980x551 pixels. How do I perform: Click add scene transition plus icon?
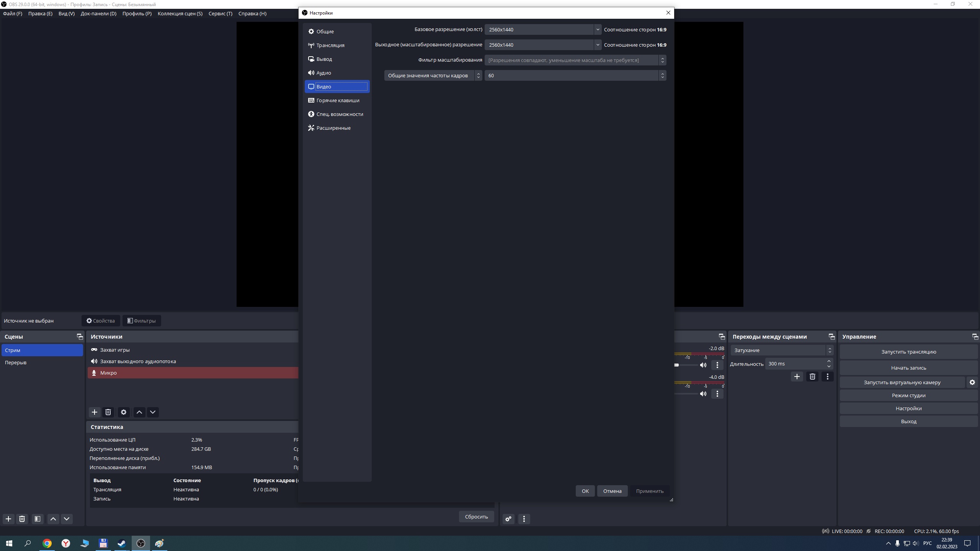797,377
